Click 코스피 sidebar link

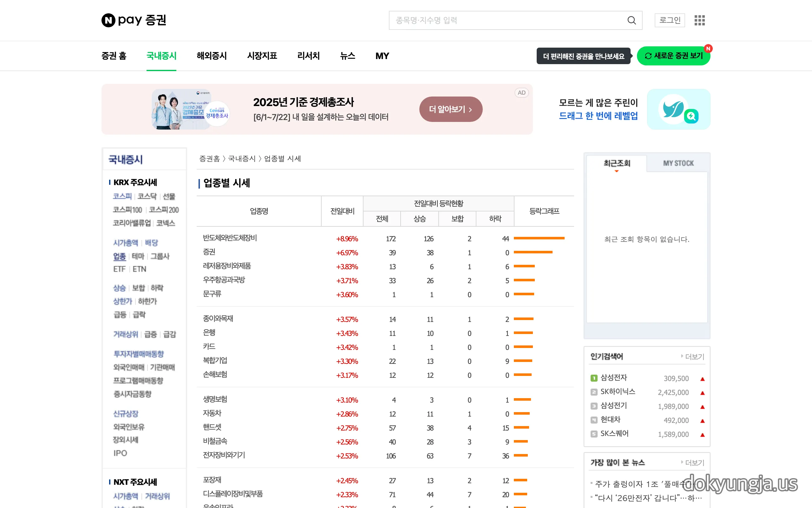point(122,196)
